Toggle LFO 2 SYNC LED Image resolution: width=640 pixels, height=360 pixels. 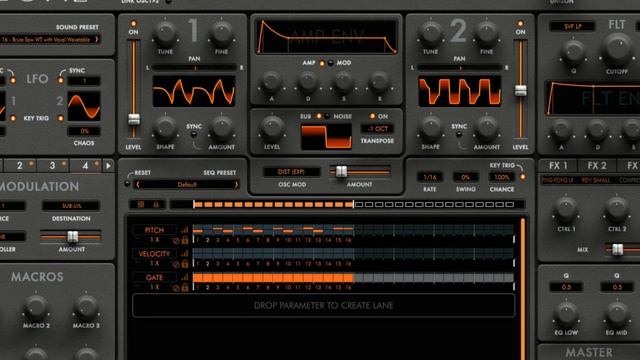click(x=61, y=80)
